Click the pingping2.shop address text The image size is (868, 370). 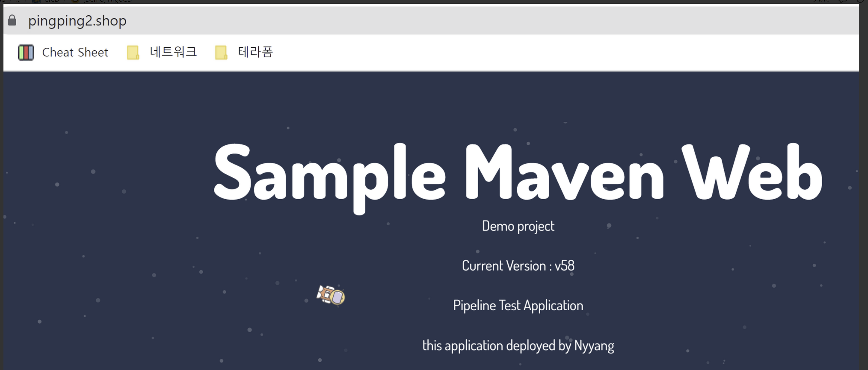tap(77, 21)
